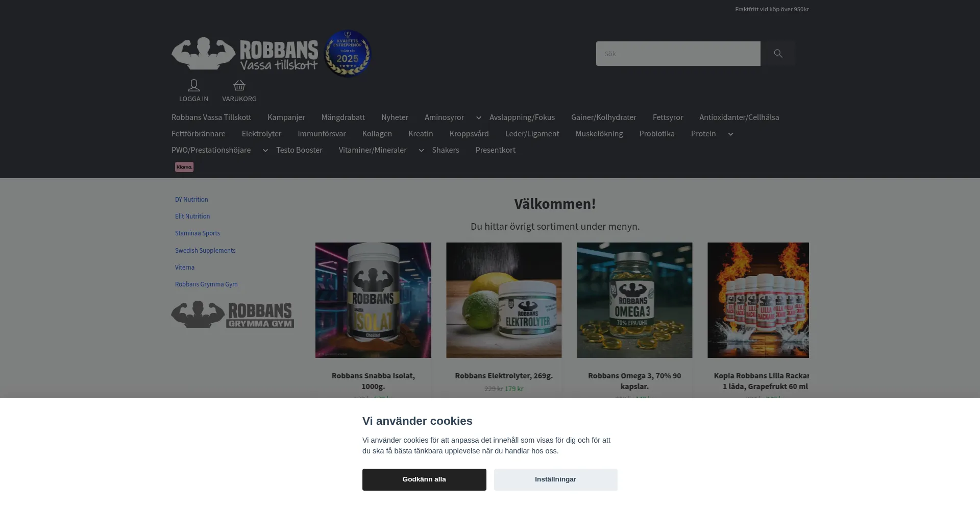Open the Protein category

703,134
